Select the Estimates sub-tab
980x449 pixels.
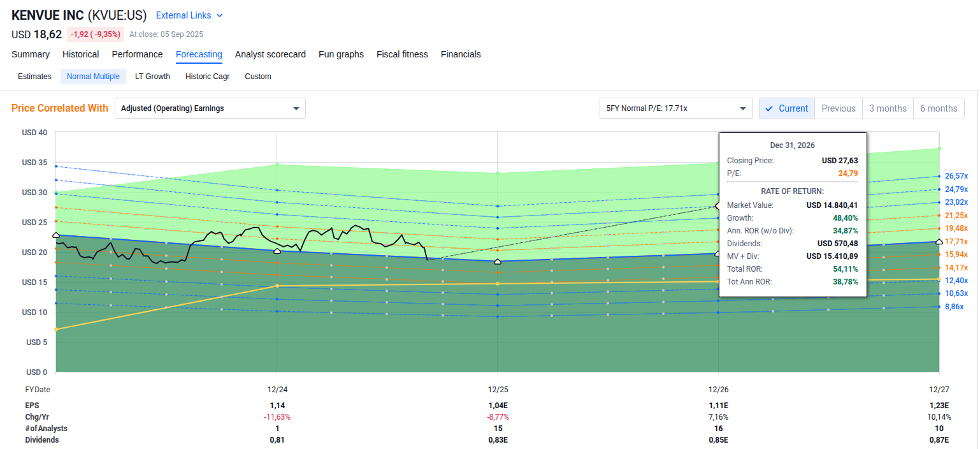point(34,77)
